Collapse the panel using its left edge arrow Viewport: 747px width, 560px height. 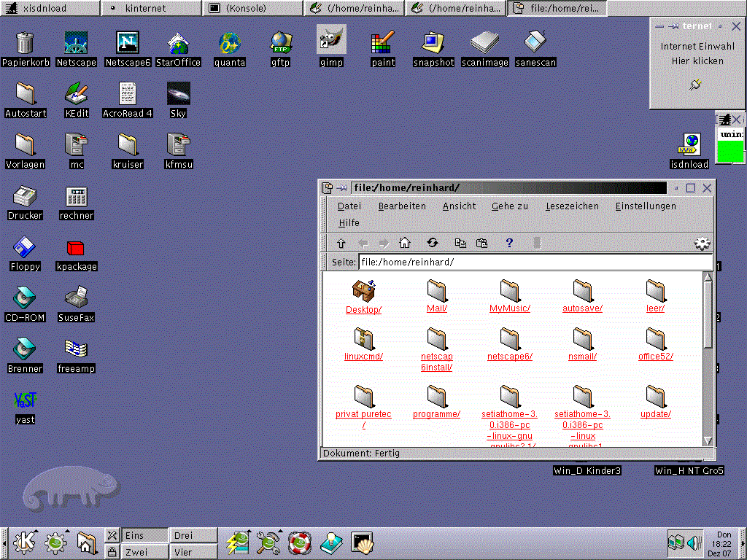tap(4, 543)
